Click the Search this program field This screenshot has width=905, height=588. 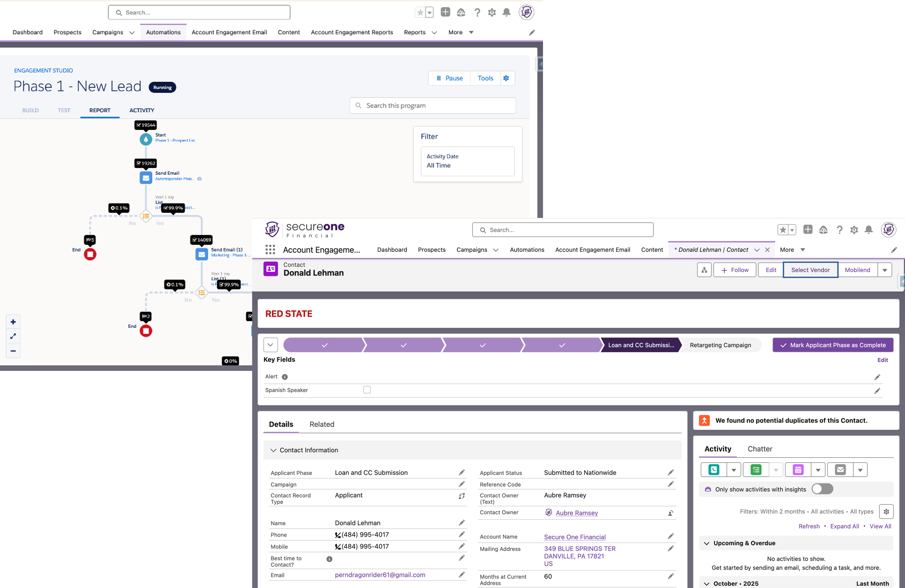pos(433,105)
